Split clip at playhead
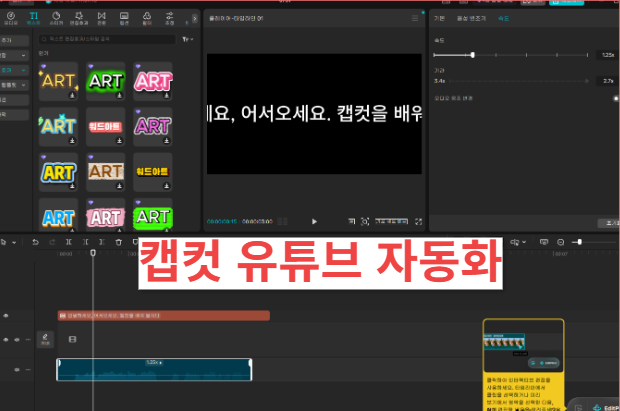Screen dimensions: 620x411 click(x=69, y=242)
